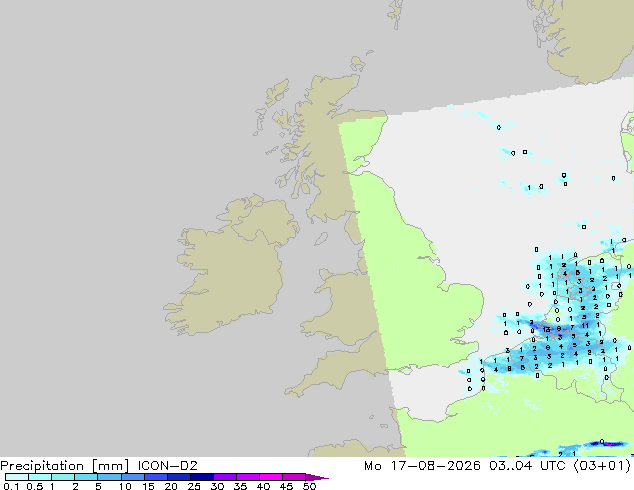Click the precipitation value 13 near Belgian coast
Screen dimensions: 634x490
point(546,329)
